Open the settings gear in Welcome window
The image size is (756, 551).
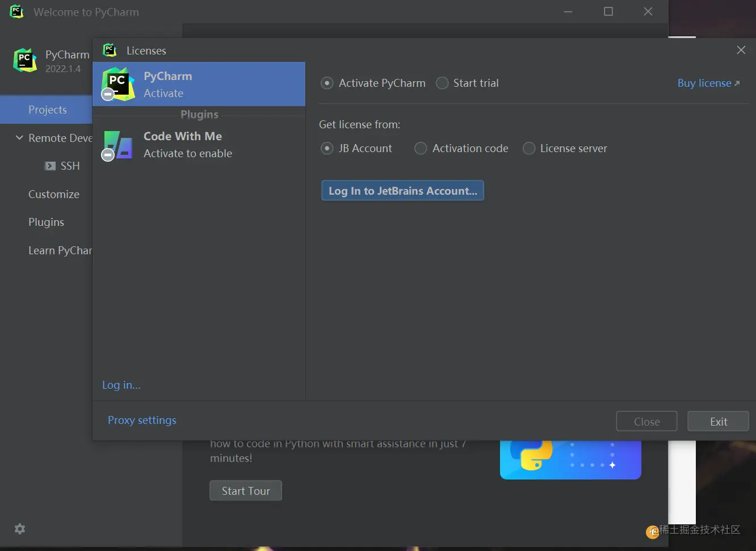(x=20, y=529)
